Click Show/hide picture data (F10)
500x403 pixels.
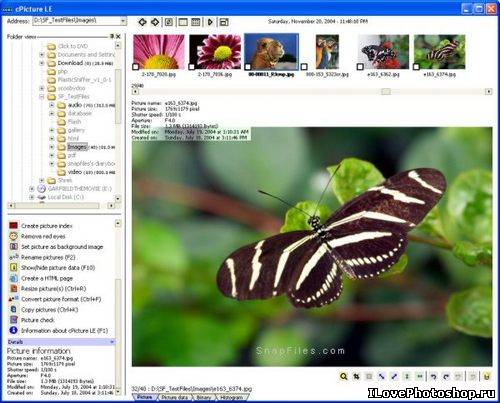click(x=58, y=268)
